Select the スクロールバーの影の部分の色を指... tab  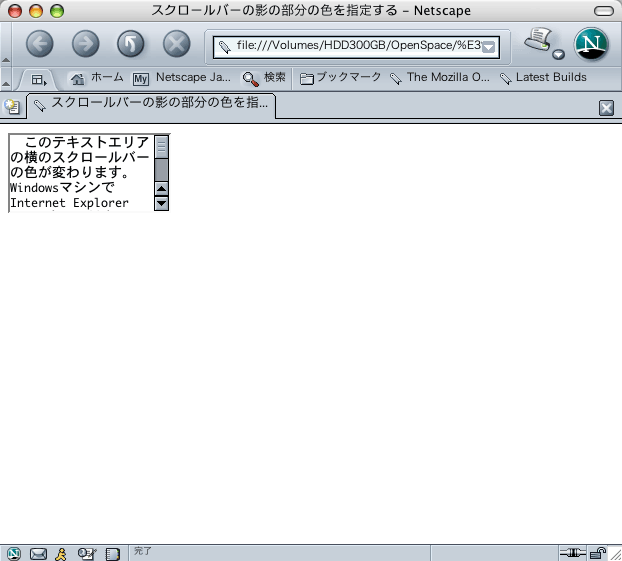coord(151,105)
